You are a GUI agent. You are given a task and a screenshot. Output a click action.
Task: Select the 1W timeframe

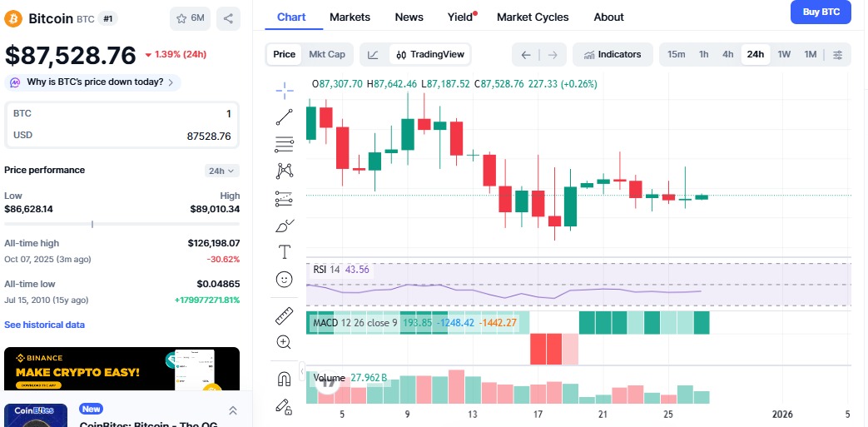(x=784, y=54)
